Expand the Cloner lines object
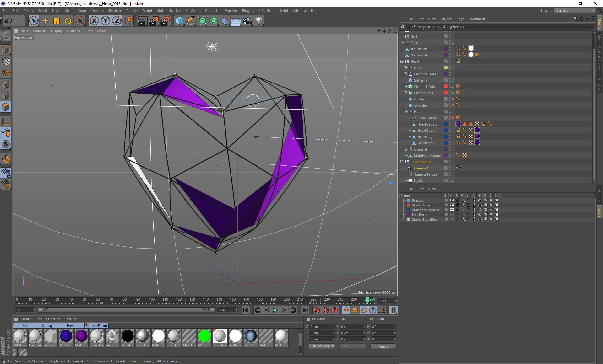 pos(405,93)
